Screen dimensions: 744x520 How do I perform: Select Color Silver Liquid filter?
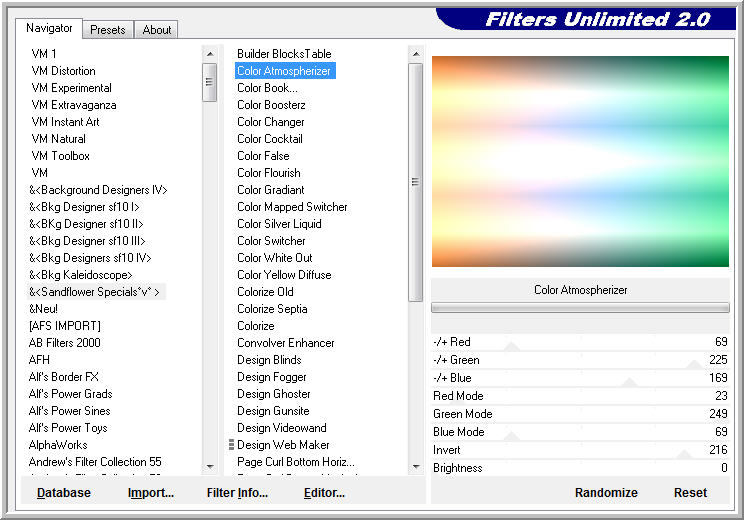click(279, 224)
